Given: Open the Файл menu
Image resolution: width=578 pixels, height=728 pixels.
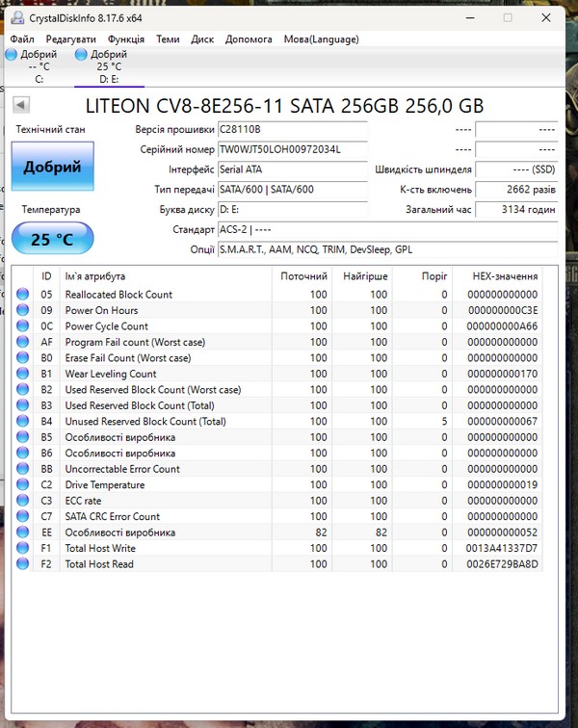Looking at the screenshot, I should (22, 39).
